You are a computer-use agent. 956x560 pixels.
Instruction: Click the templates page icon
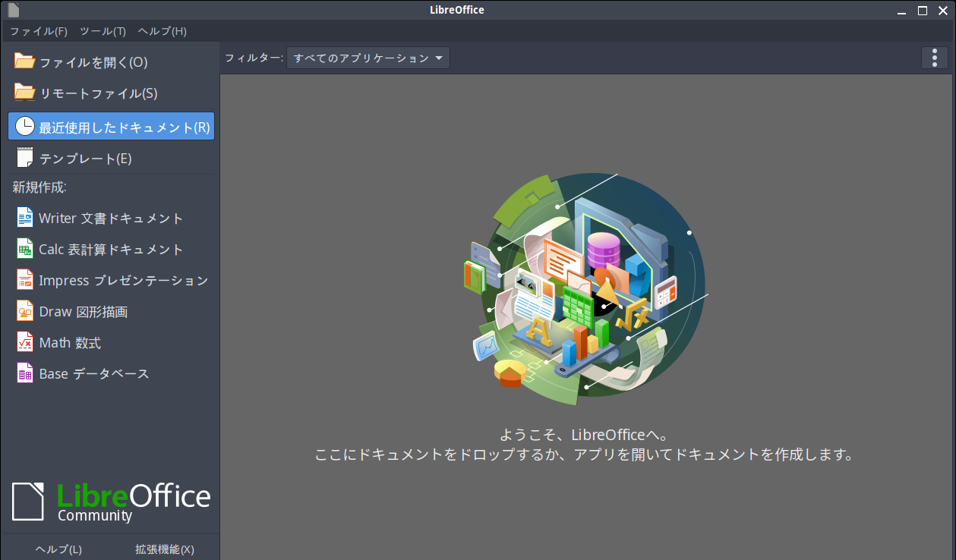[24, 157]
